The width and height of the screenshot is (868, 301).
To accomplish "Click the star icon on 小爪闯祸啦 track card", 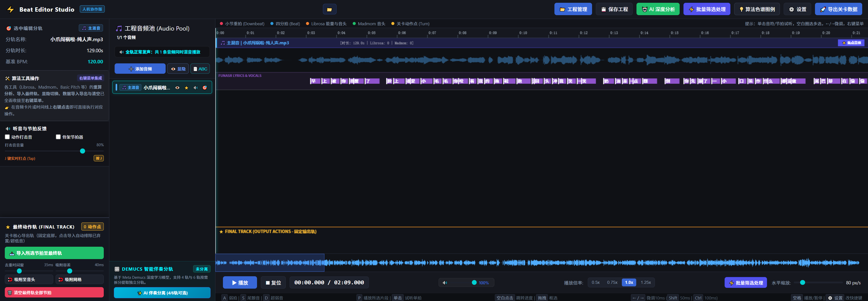I will coord(186,88).
